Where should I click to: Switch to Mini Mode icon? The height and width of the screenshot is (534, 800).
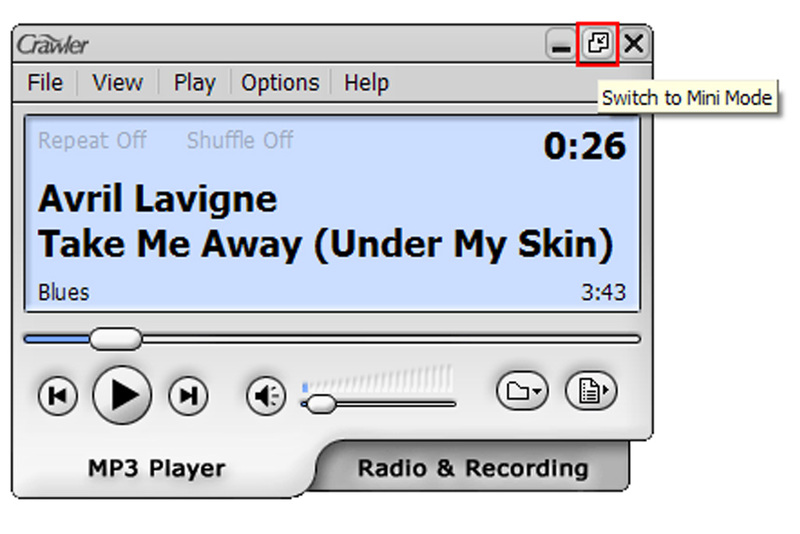click(597, 44)
